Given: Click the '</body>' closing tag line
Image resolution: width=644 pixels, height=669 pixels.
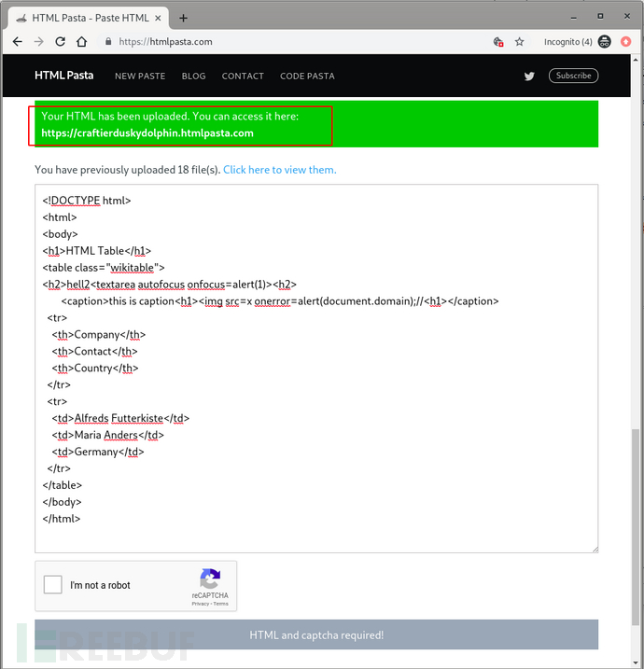Looking at the screenshot, I should pos(62,502).
